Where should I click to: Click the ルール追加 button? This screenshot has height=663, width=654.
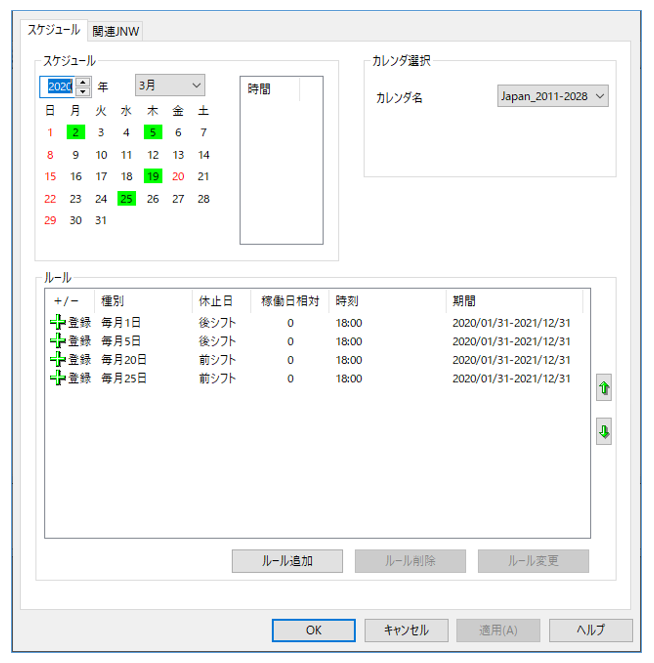tap(287, 561)
